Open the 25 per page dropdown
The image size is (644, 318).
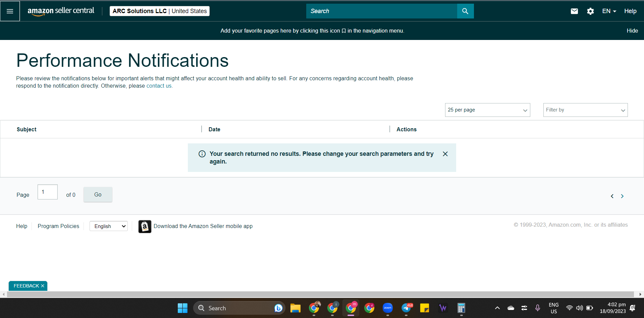coord(487,110)
